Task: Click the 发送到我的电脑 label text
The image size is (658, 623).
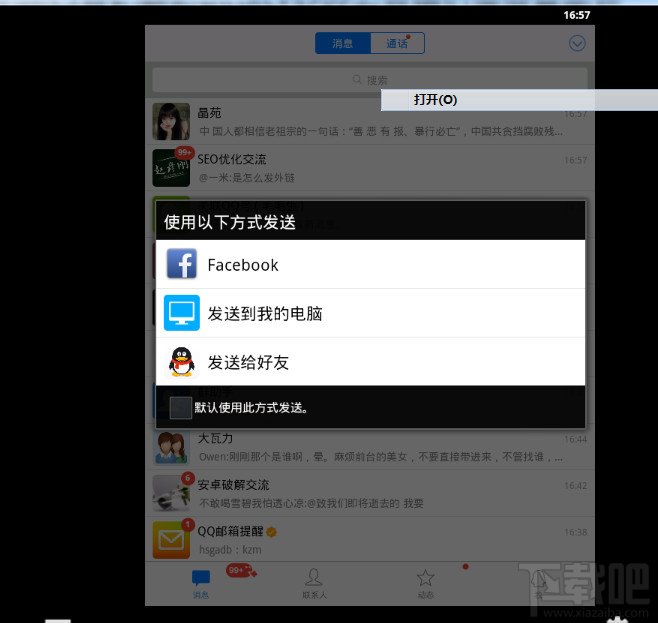Action: [265, 314]
